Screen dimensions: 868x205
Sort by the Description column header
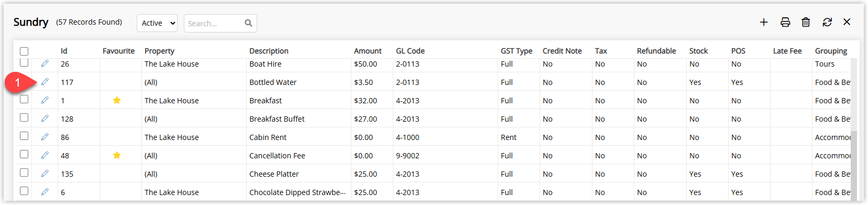269,51
